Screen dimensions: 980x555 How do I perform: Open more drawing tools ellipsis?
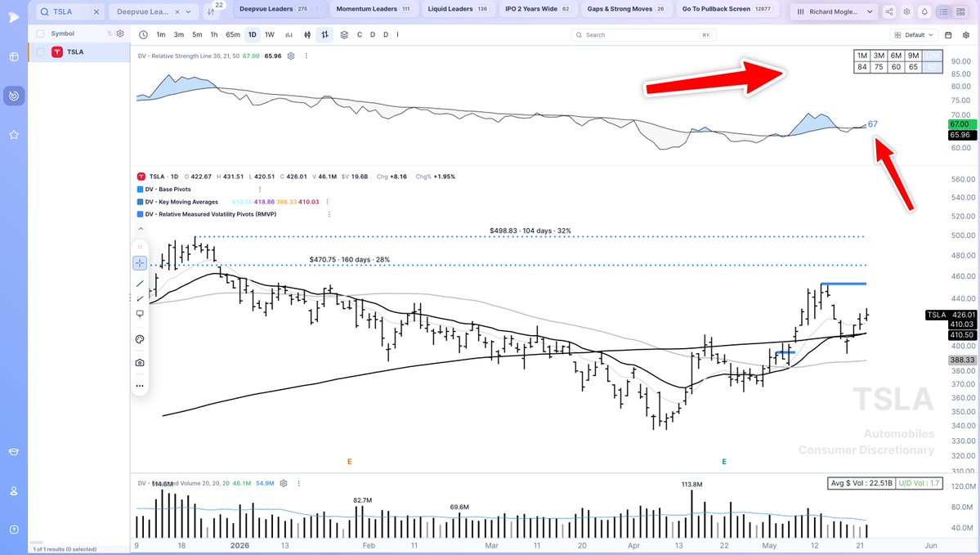pos(140,386)
